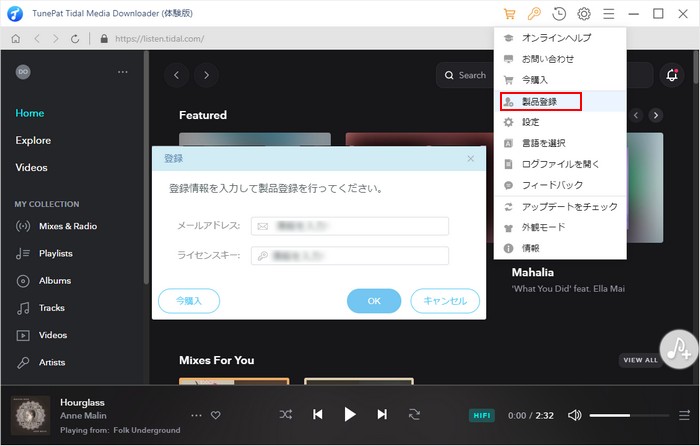
Task: Click Tidal page forward round arrow button
Action: coord(206,75)
